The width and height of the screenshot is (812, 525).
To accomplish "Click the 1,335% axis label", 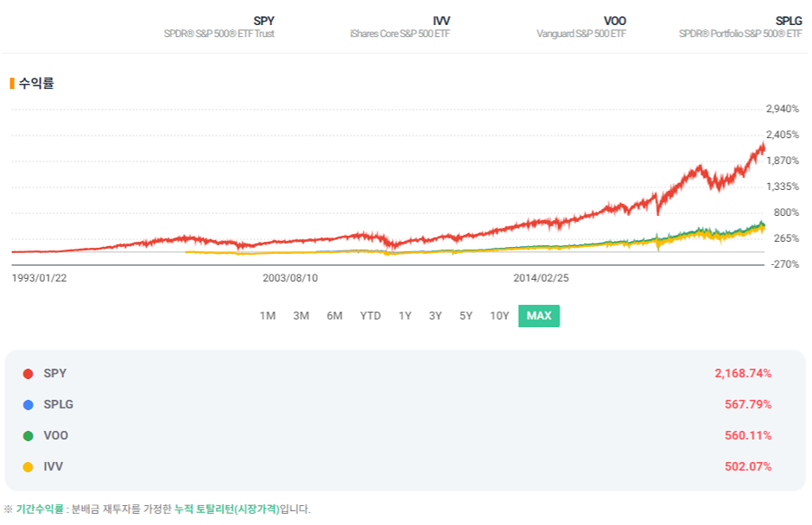I will (783, 187).
